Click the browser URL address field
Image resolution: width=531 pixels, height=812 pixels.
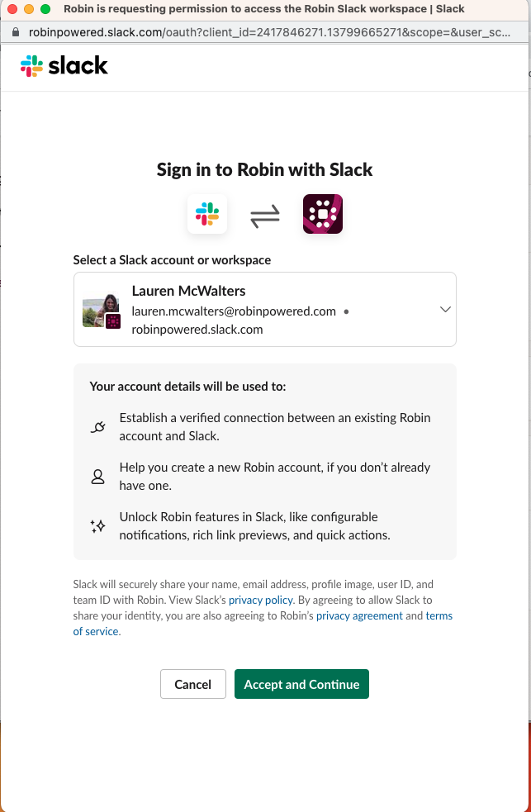click(x=269, y=32)
